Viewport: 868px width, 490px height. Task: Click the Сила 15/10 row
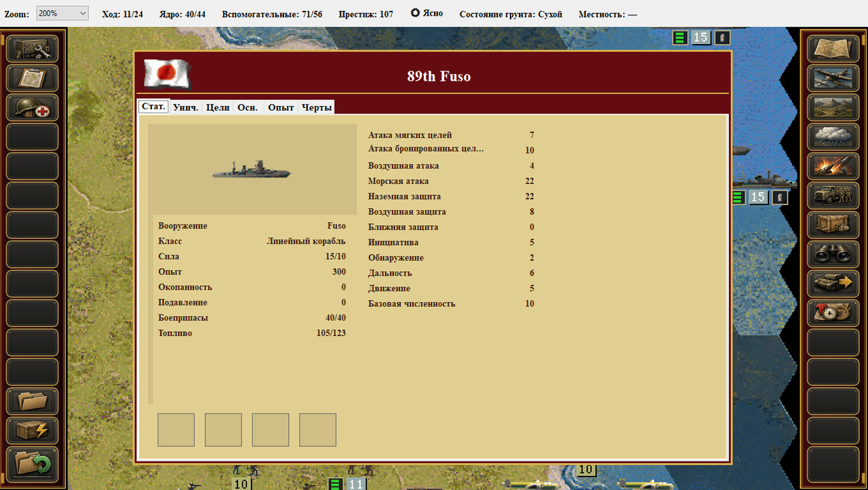coord(252,257)
